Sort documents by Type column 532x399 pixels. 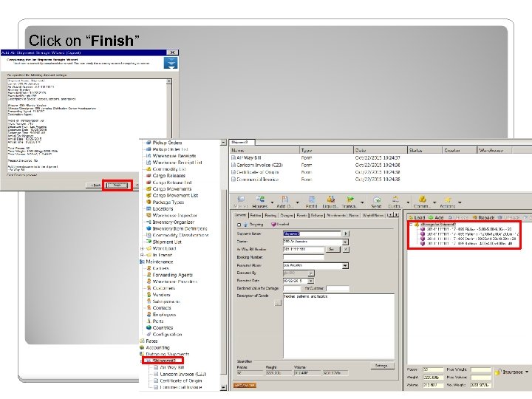click(327, 150)
